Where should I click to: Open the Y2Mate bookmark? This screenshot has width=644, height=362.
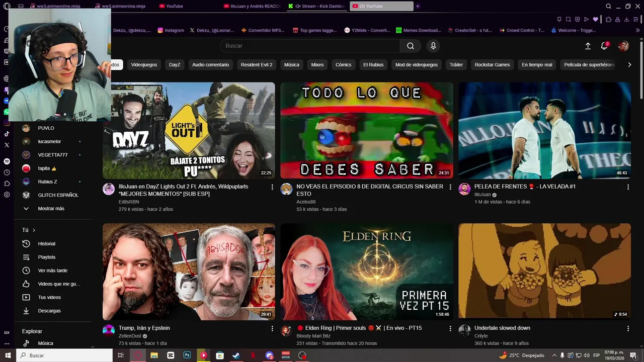(x=367, y=30)
